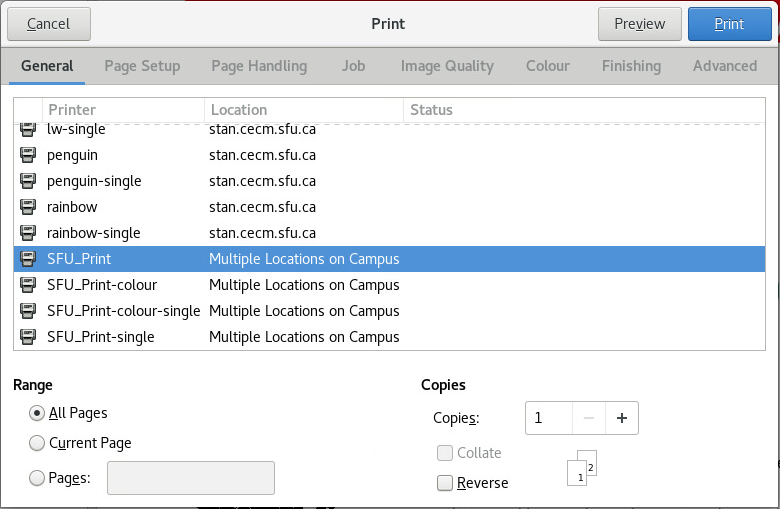Image resolution: width=780 pixels, height=509 pixels.
Task: Increase copies with the plus button
Action: pos(621,418)
